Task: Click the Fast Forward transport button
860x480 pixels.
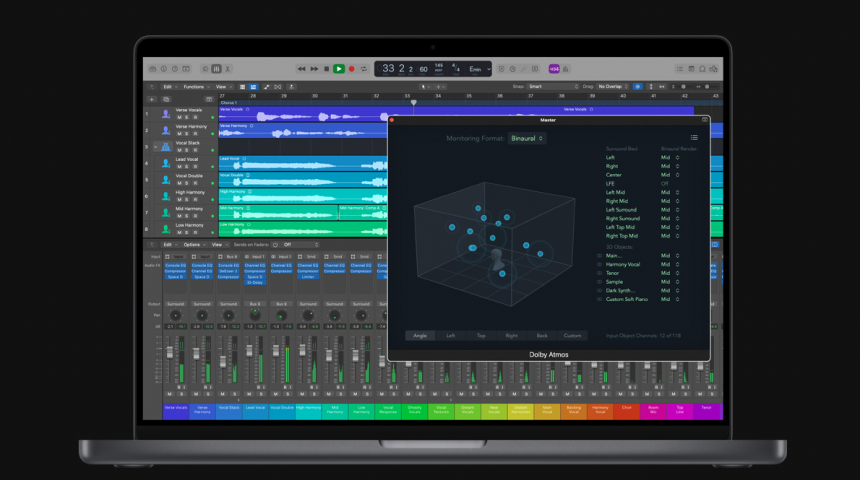Action: click(x=314, y=69)
